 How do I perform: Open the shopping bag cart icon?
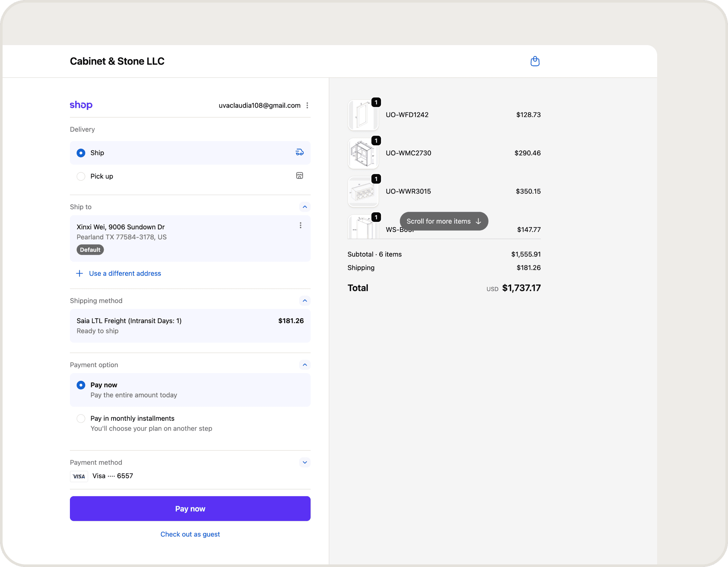pyautogui.click(x=535, y=61)
